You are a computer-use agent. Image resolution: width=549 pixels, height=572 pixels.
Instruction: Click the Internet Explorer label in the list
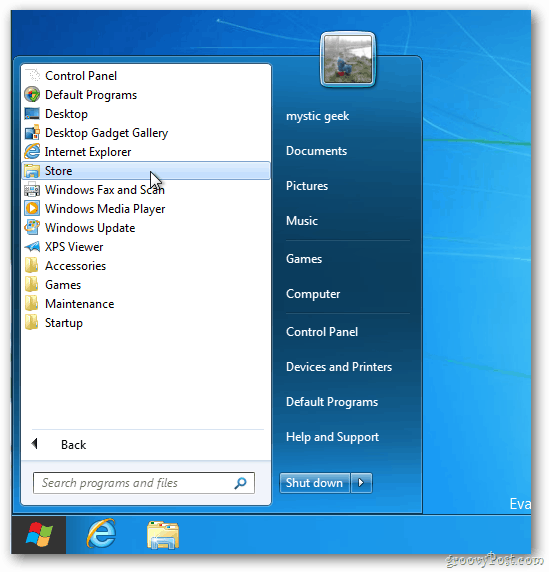[x=88, y=152]
